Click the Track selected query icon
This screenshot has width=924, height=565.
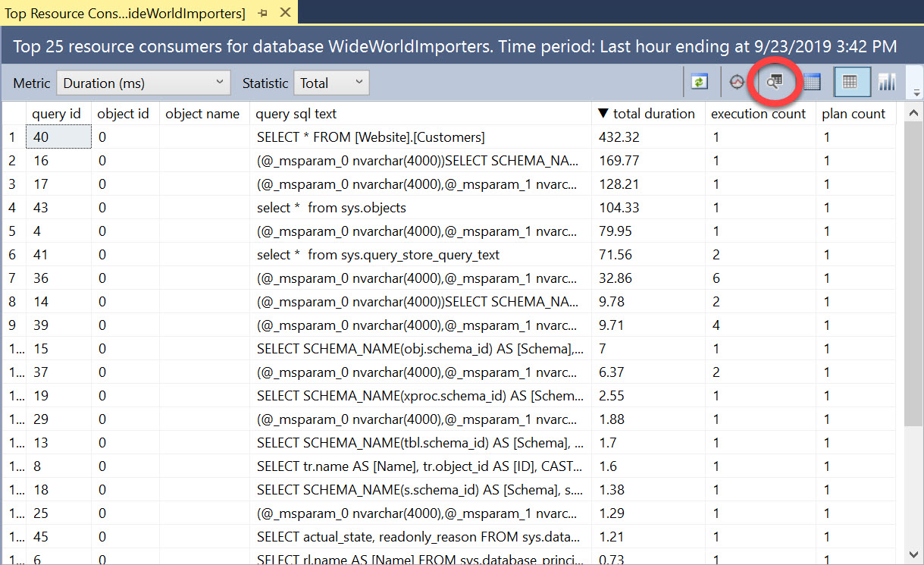click(x=737, y=83)
